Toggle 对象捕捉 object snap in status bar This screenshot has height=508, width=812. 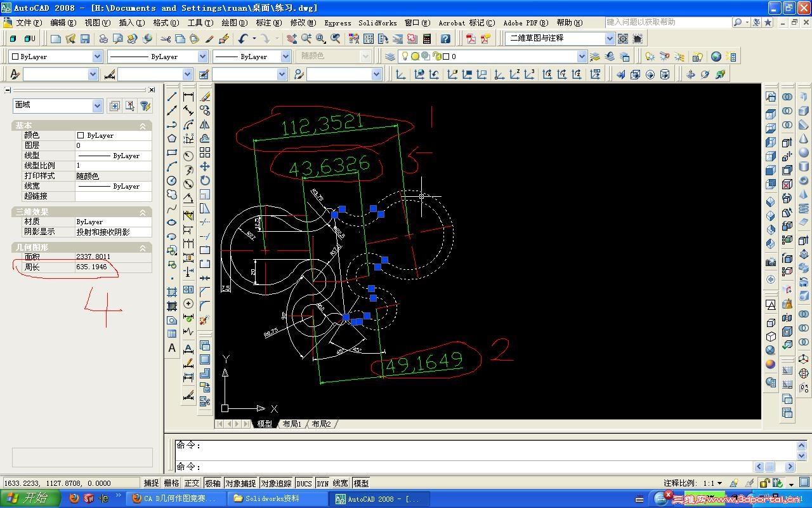pyautogui.click(x=240, y=483)
